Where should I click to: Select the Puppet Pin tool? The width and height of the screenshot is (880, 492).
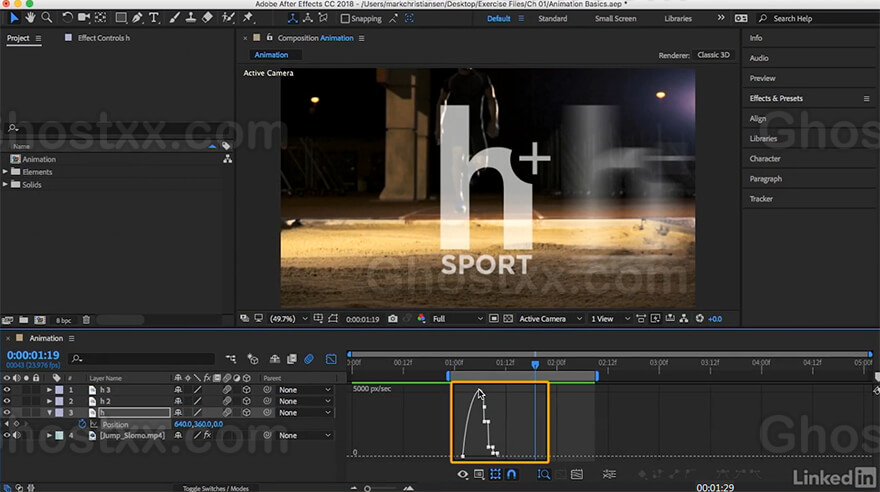(248, 18)
